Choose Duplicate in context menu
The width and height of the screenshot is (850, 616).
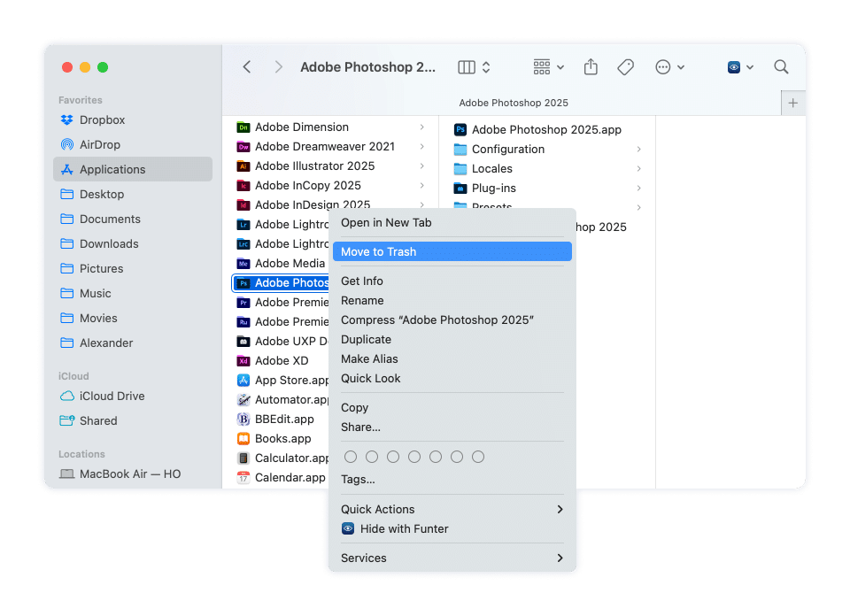pos(452,340)
